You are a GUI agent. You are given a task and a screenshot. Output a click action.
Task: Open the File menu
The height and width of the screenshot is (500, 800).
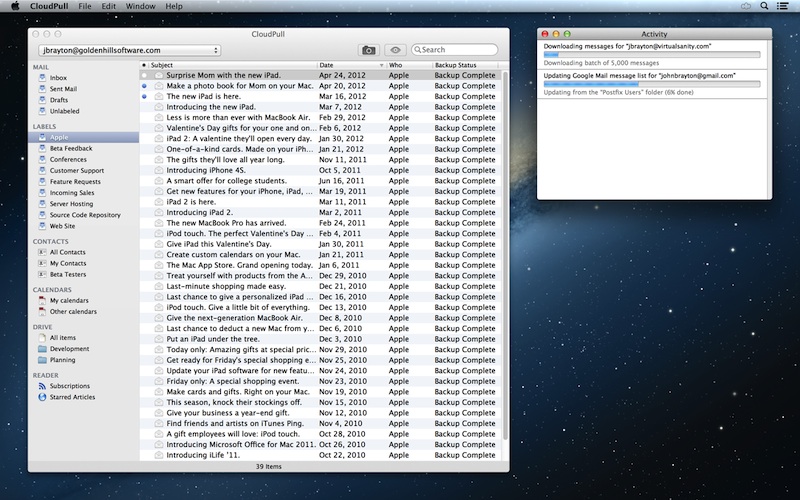tap(84, 6)
